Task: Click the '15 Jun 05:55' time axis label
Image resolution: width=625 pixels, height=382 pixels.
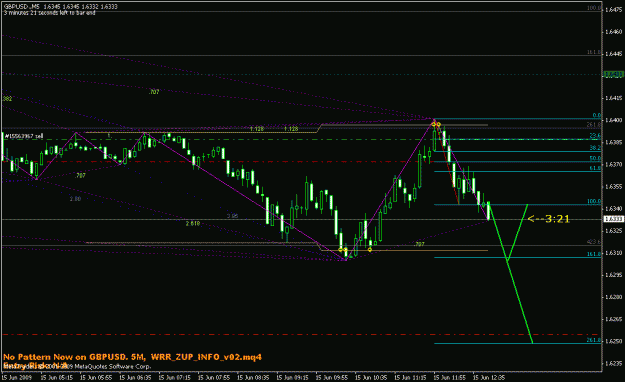Action: point(96,377)
